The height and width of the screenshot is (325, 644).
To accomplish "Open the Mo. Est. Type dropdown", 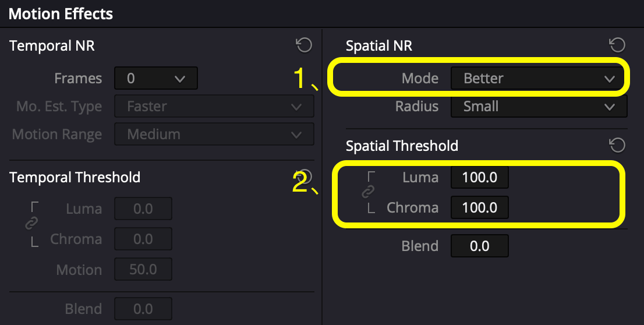I will click(x=214, y=107).
